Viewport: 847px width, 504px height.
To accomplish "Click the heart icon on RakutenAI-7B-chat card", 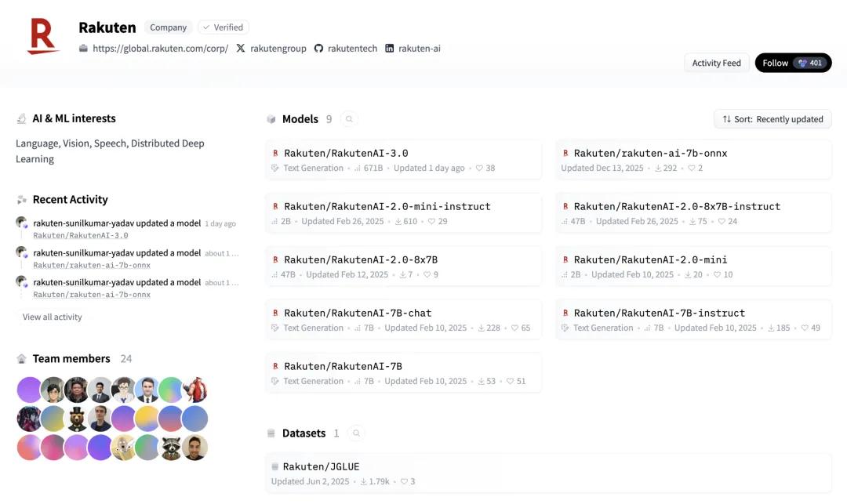I will 514,328.
